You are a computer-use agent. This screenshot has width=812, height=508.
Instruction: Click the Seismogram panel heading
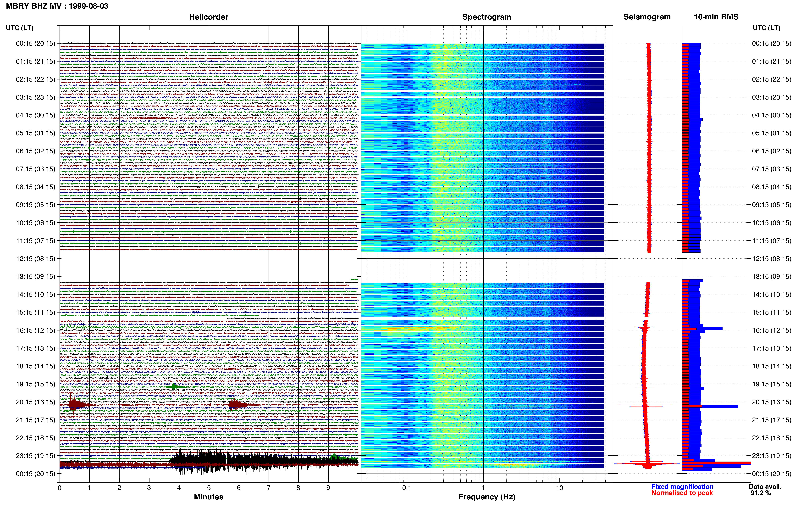(647, 17)
